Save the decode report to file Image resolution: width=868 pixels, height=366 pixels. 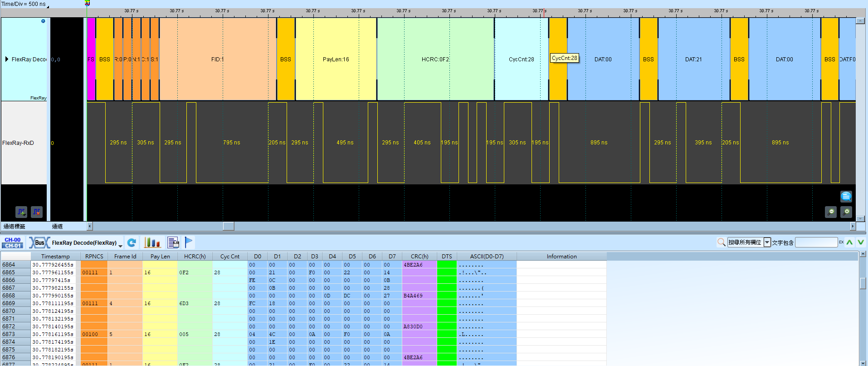tap(173, 243)
